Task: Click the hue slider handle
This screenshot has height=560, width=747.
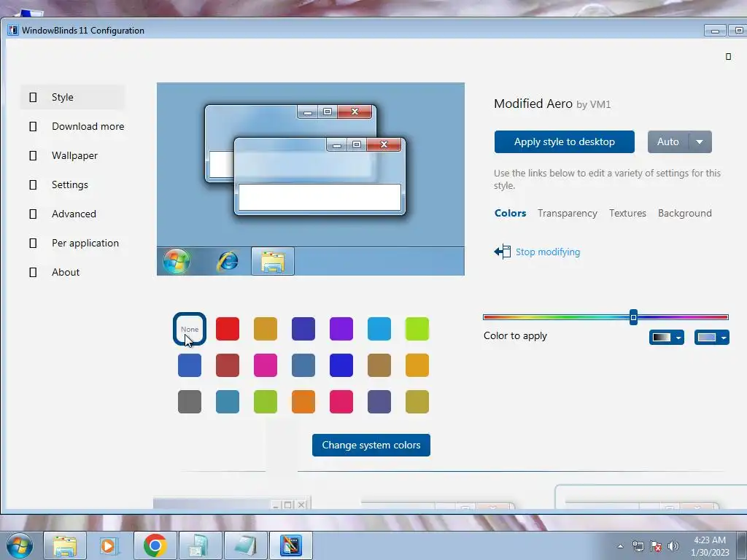Action: [634, 317]
